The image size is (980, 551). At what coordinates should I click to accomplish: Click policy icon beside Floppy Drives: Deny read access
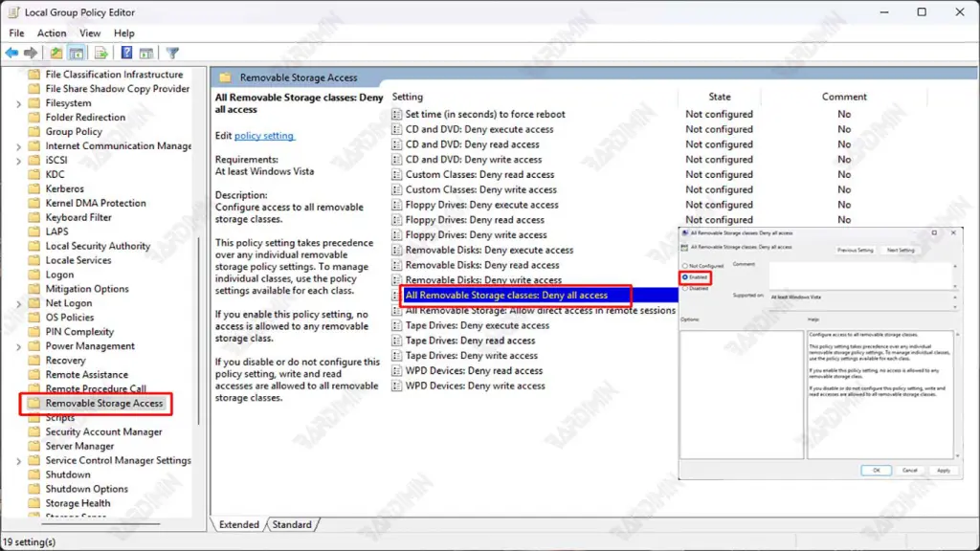click(397, 220)
